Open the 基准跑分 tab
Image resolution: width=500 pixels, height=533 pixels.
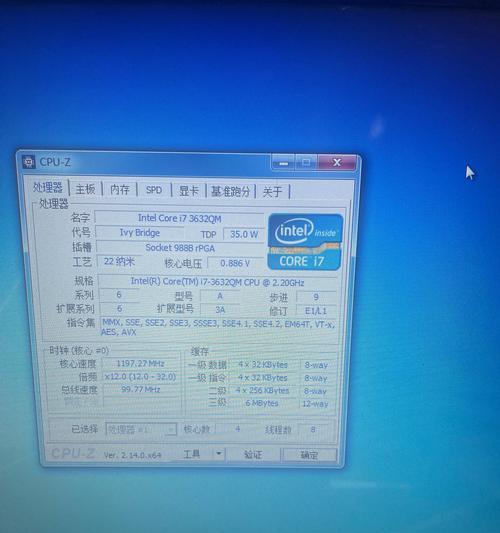230,191
